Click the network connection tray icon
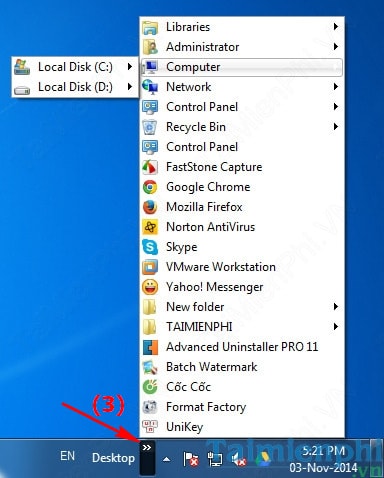This screenshot has height=478, width=384. click(215, 459)
